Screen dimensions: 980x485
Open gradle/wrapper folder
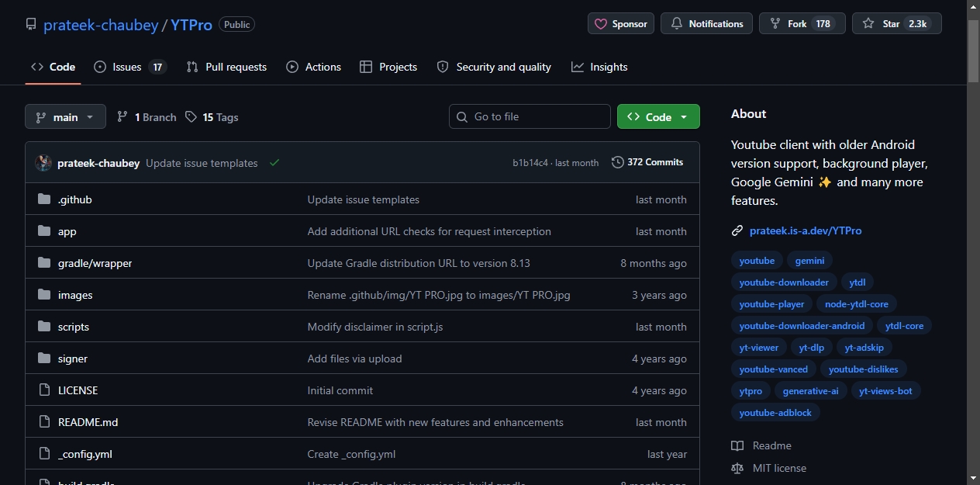95,263
